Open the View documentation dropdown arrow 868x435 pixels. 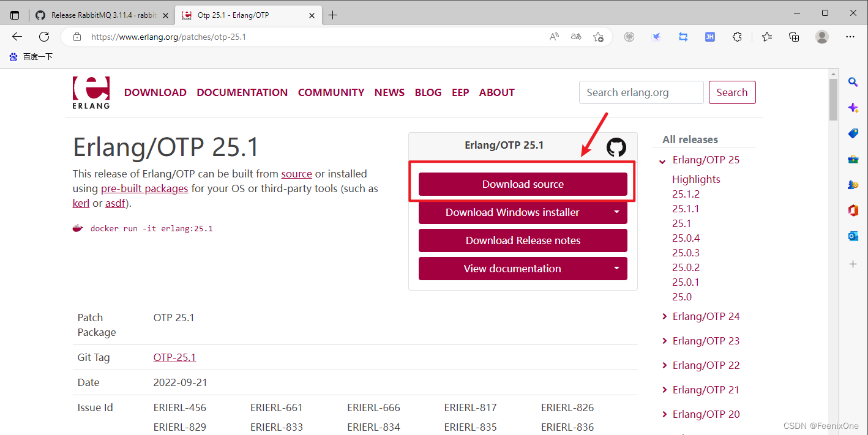pos(616,269)
